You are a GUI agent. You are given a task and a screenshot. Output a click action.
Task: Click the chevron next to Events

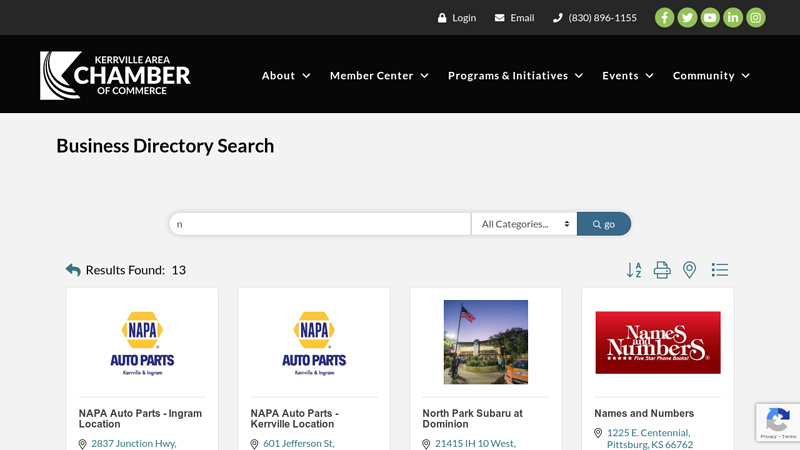click(x=649, y=76)
